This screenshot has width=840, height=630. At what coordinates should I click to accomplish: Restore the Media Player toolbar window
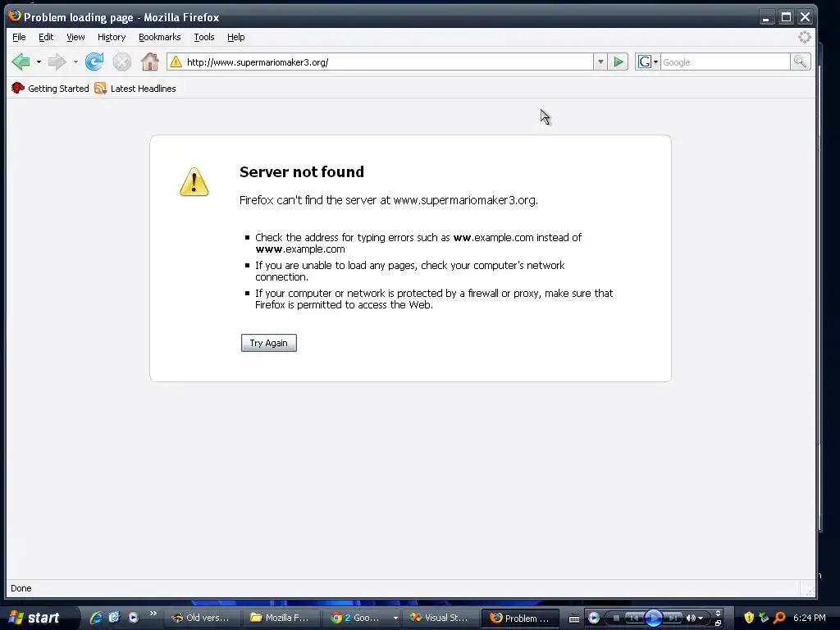tap(718, 623)
